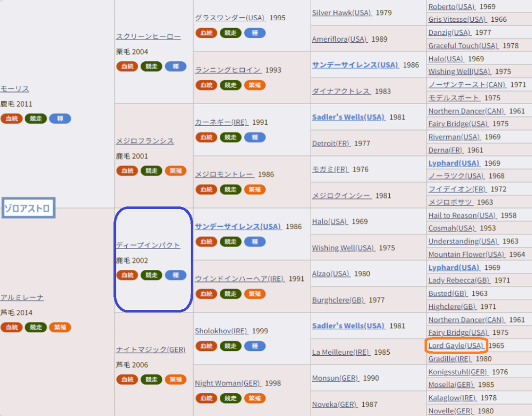The height and width of the screenshot is (416, 532).
Task: Click 血統 button under グラスワンダー
Action: (206, 33)
